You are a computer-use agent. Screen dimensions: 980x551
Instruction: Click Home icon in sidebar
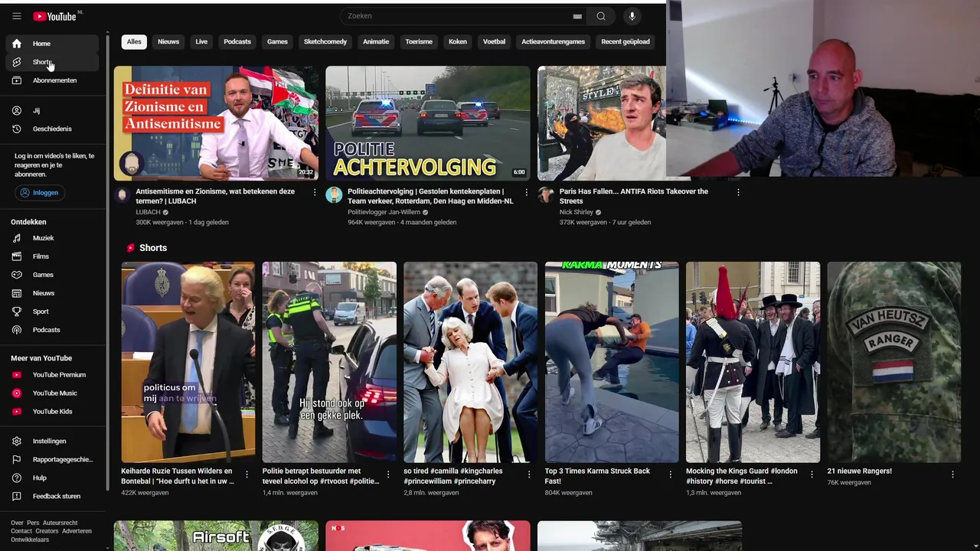(x=16, y=44)
